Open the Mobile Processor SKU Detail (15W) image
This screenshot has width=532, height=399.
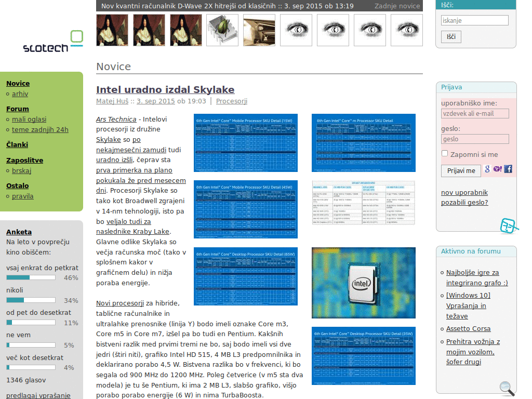coord(246,143)
